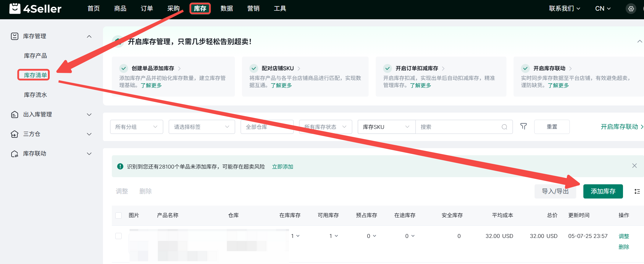Click the search magnifier icon
Screen dimensions: 644x264
[x=504, y=127]
